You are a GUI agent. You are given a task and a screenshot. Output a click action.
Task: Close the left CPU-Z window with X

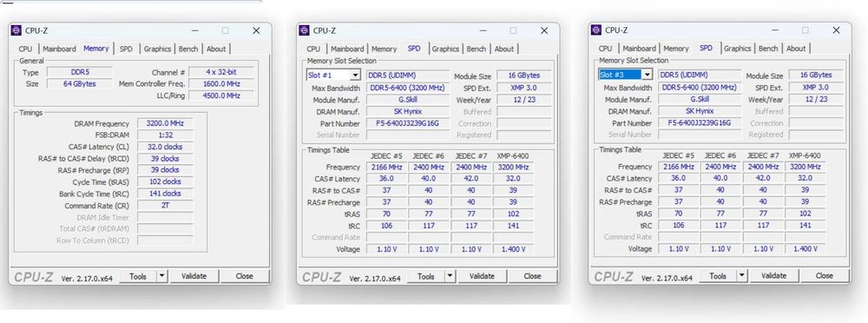[x=256, y=30]
